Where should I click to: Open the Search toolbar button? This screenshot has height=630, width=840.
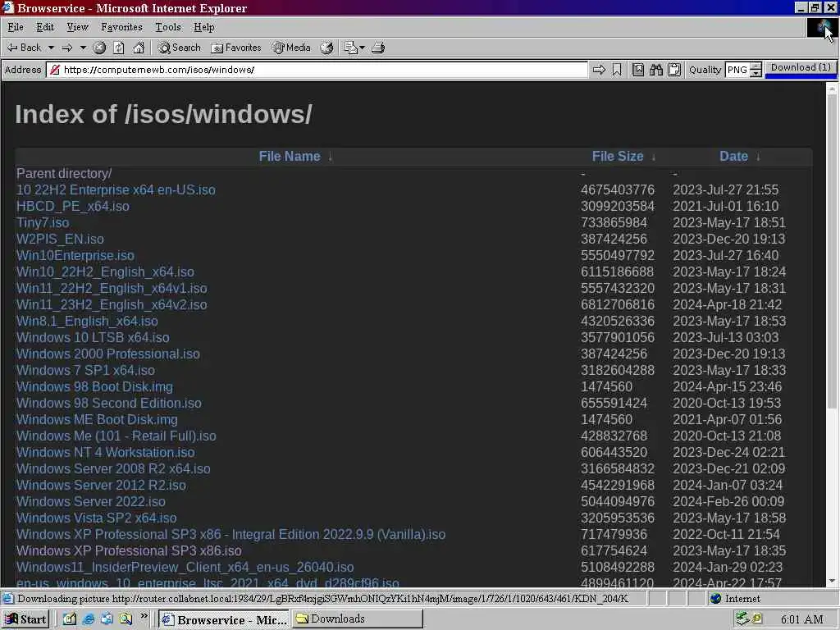click(x=180, y=48)
